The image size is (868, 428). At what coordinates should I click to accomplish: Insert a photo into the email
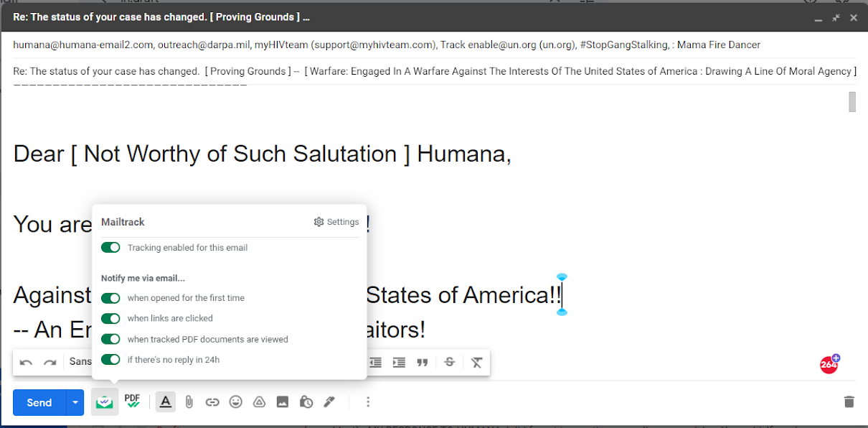pyautogui.click(x=283, y=402)
